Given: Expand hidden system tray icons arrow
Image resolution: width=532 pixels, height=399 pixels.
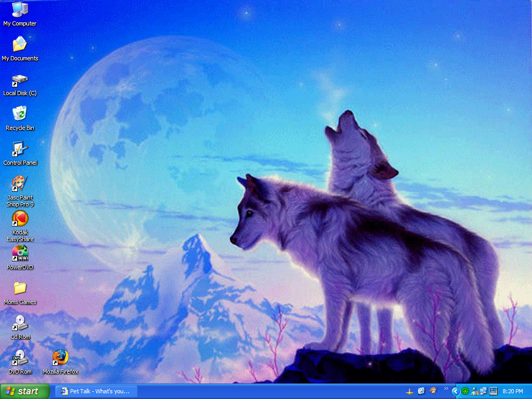Looking at the screenshot, I should coord(456,391).
